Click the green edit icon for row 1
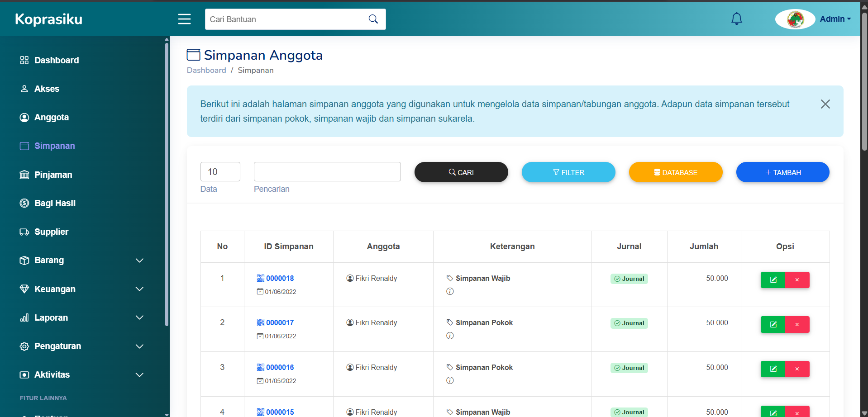Screen dimensions: 868x417 pyautogui.click(x=773, y=280)
